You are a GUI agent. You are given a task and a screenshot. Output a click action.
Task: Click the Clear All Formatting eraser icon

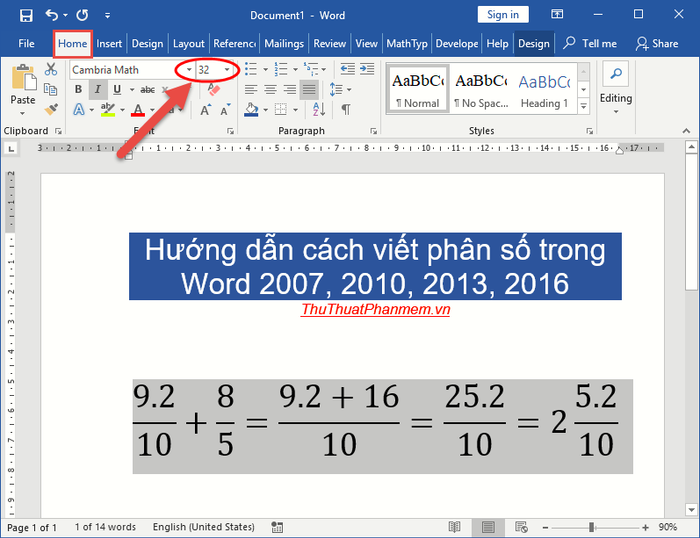click(x=213, y=89)
